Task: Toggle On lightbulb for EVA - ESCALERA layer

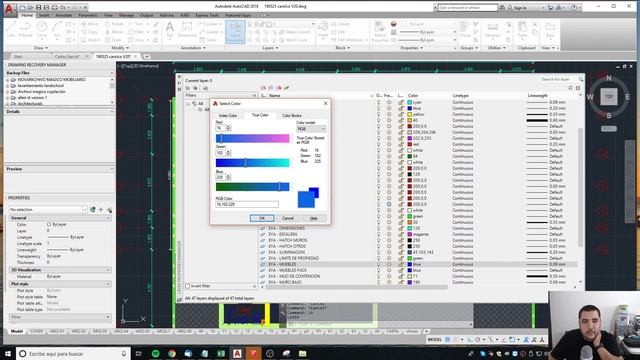Action: 378,234
